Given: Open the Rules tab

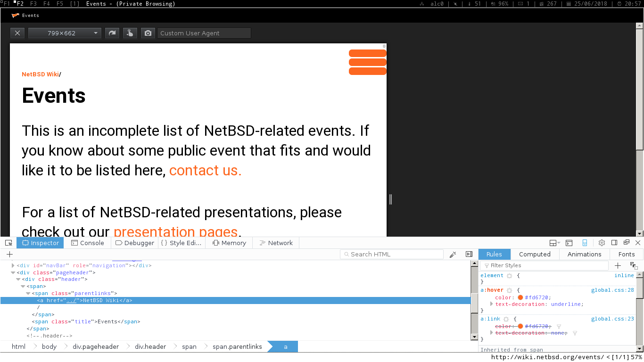Looking at the screenshot, I should pos(494,254).
